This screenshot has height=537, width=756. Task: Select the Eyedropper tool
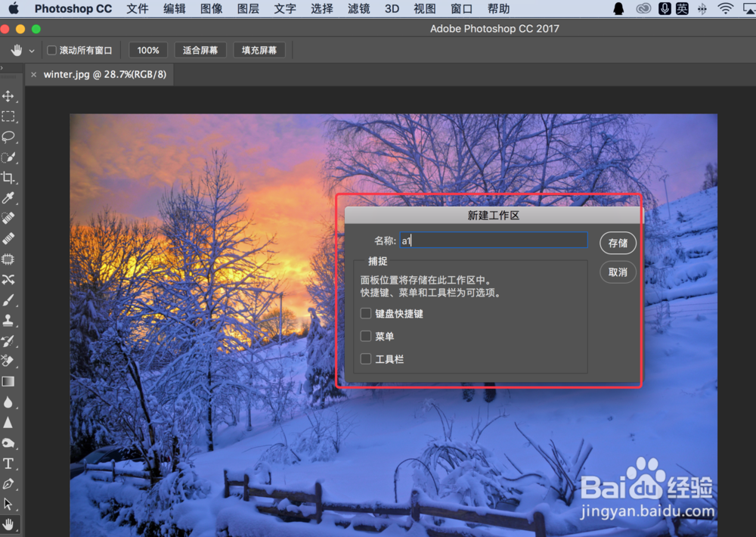(x=10, y=198)
